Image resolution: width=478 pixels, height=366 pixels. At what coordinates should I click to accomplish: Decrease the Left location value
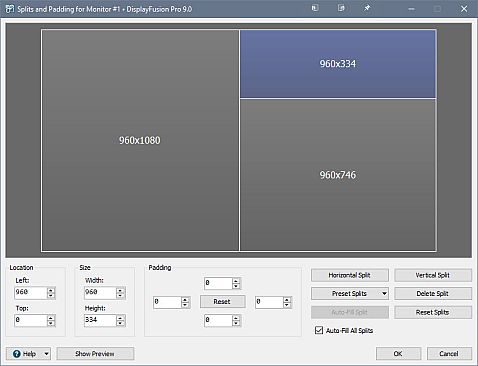[51, 296]
